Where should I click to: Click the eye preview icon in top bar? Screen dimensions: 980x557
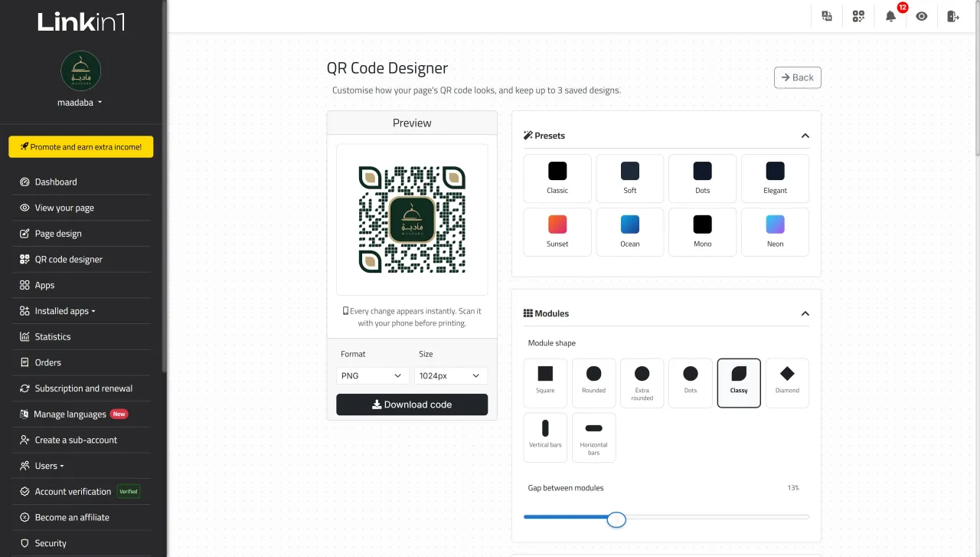pos(922,16)
